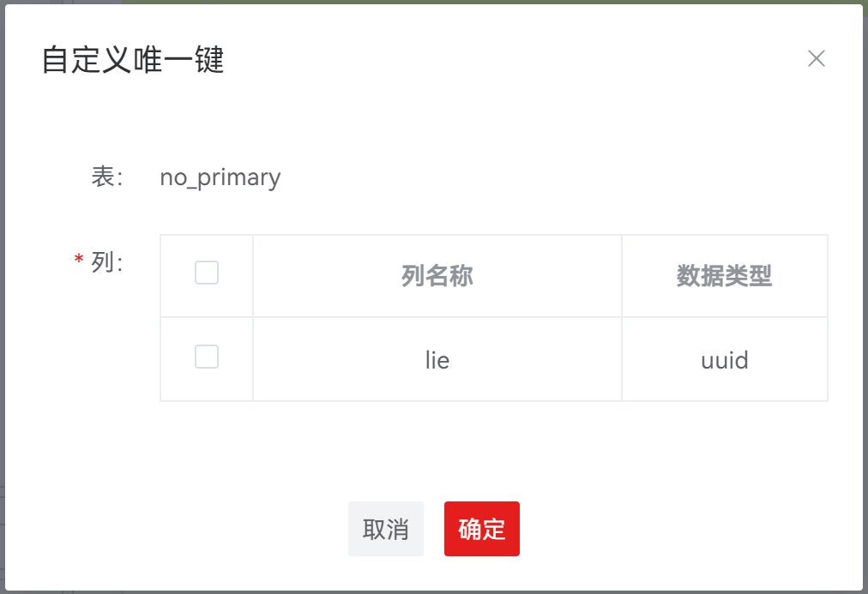Click the 列名称 column header
The width and height of the screenshot is (868, 594).
point(437,276)
